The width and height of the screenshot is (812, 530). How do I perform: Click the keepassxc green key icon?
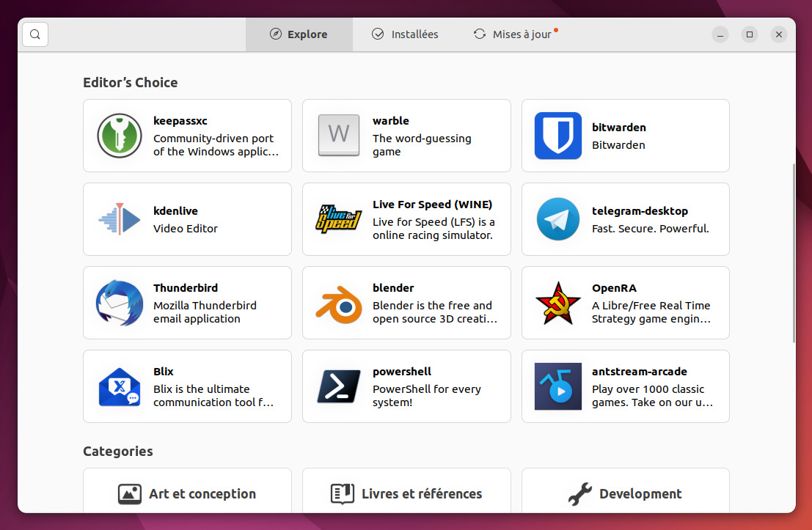(120, 136)
